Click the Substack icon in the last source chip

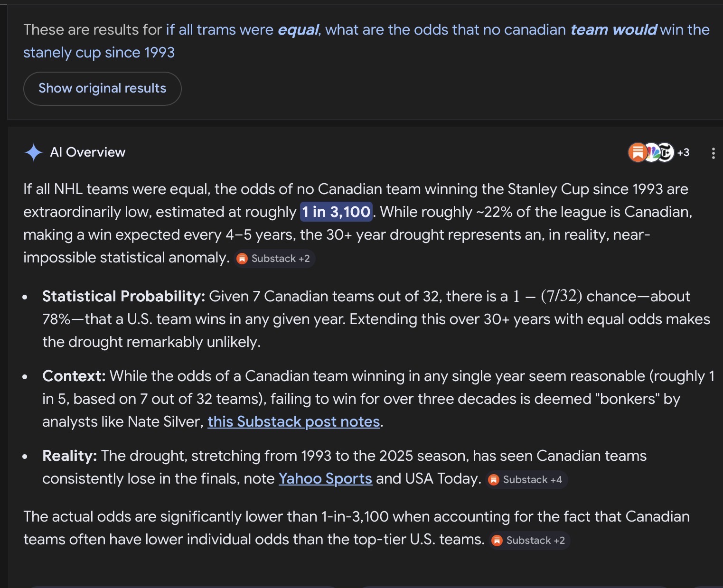tap(497, 541)
